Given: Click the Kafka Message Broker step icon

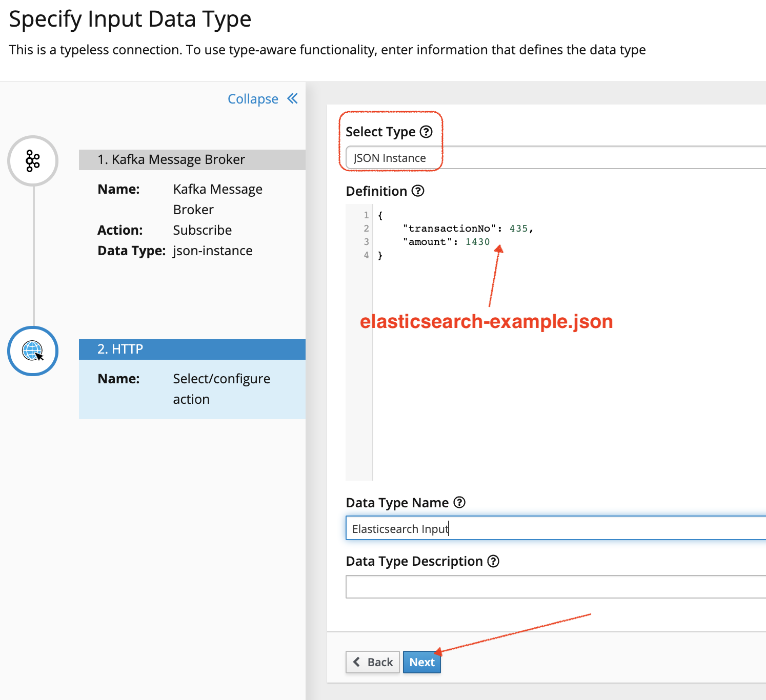Looking at the screenshot, I should pyautogui.click(x=33, y=161).
